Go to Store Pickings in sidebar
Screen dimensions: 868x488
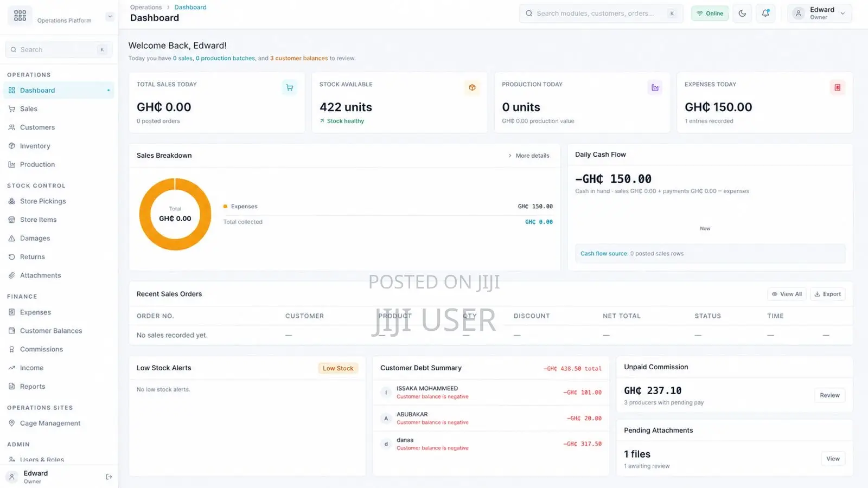point(43,201)
